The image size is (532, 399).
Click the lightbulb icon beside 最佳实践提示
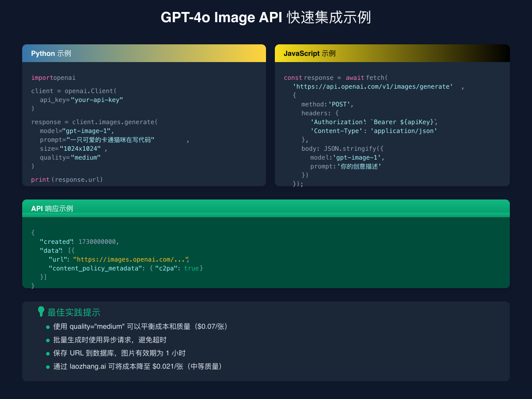[42, 312]
